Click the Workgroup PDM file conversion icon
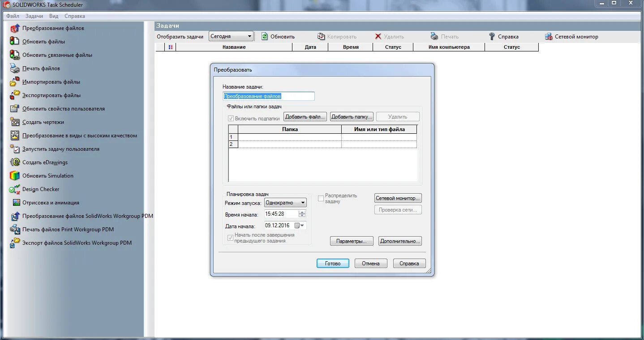Image resolution: width=644 pixels, height=340 pixels. [x=15, y=216]
